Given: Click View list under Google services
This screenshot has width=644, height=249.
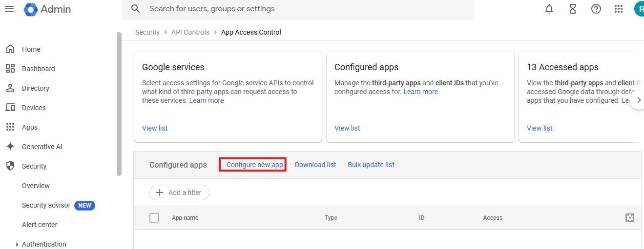Looking at the screenshot, I should [x=155, y=128].
